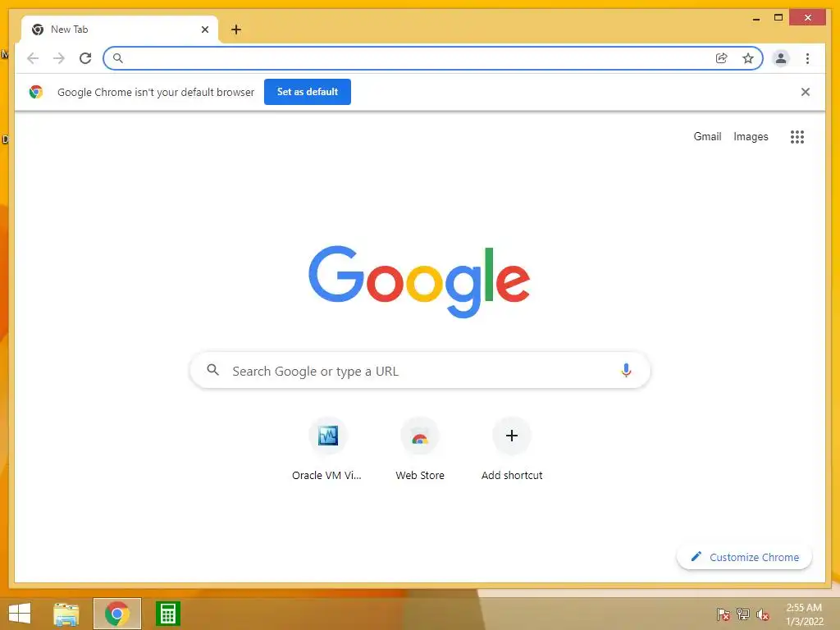840x630 pixels.
Task: Open the Windows Start menu
Action: pos(20,614)
